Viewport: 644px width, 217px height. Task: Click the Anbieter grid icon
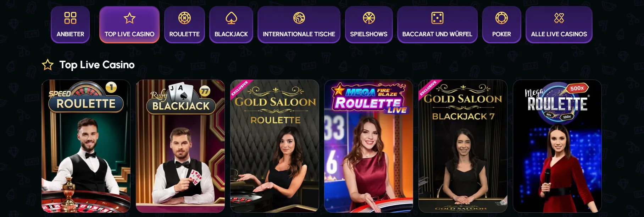tap(70, 18)
